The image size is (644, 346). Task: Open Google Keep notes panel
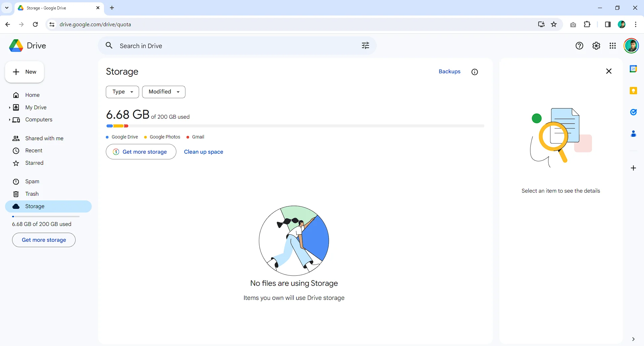click(x=634, y=90)
